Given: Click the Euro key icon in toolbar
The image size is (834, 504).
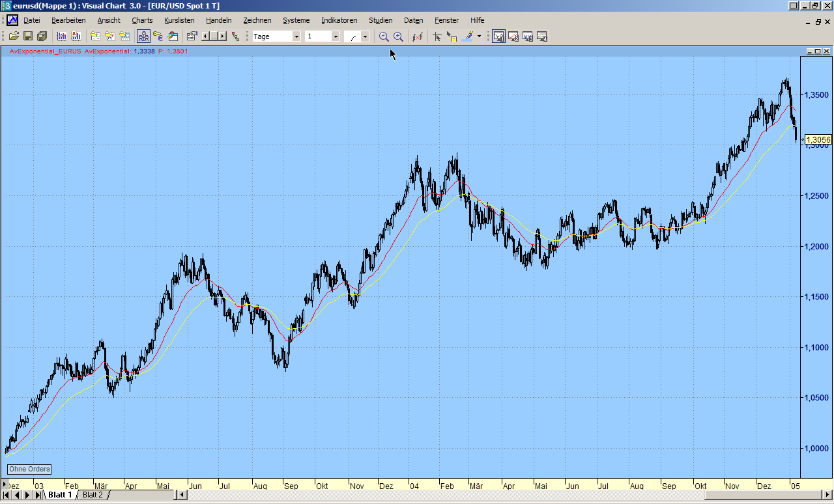Looking at the screenshot, I should tap(158, 36).
